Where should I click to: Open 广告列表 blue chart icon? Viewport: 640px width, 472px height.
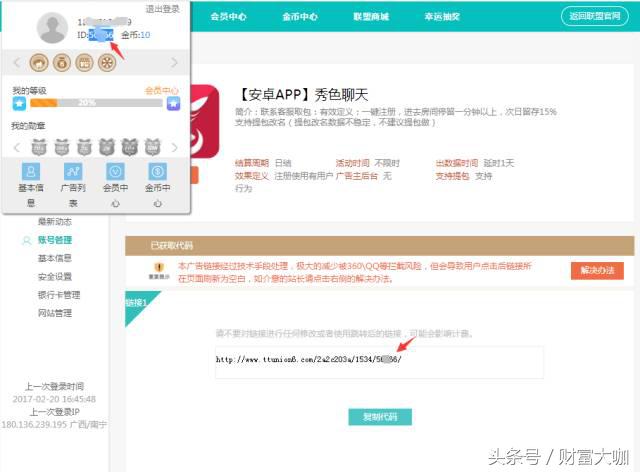73,171
